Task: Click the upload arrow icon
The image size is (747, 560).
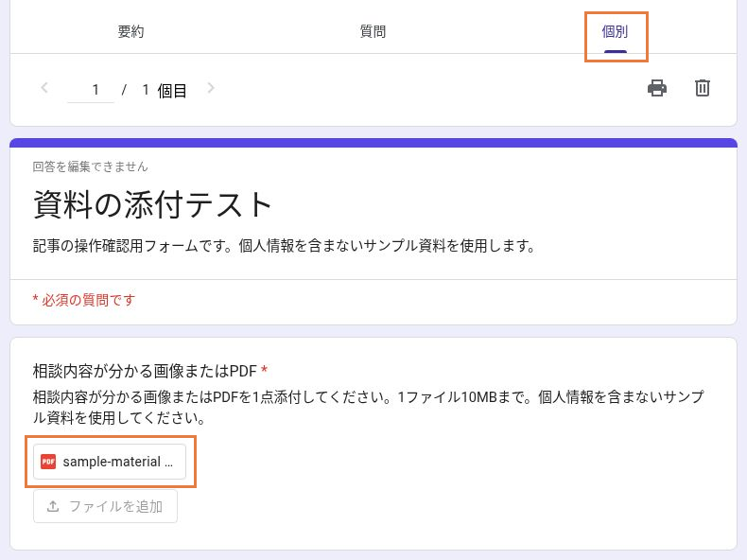Action: (x=53, y=506)
